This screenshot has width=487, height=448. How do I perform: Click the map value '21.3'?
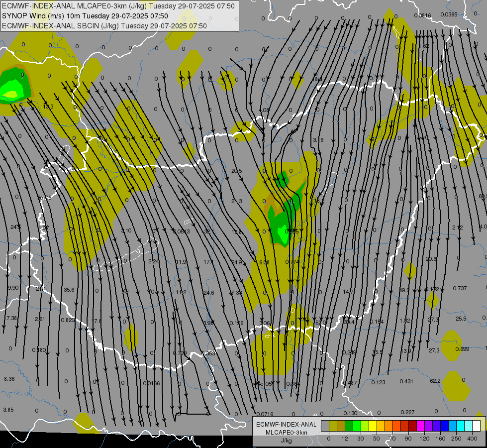(x=237, y=201)
